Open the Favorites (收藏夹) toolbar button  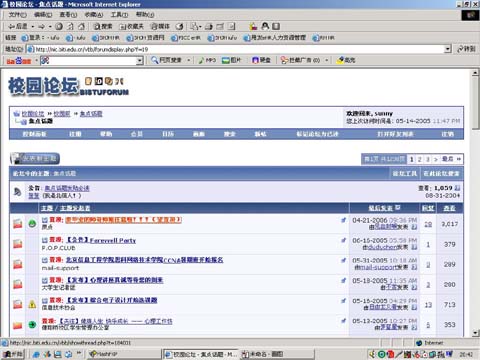[x=132, y=26]
